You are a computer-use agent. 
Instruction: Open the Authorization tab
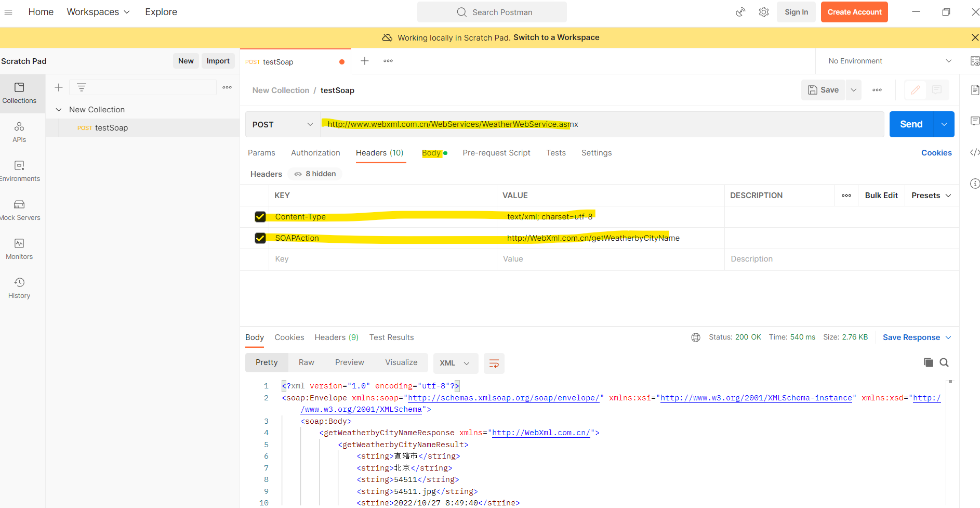[315, 153]
